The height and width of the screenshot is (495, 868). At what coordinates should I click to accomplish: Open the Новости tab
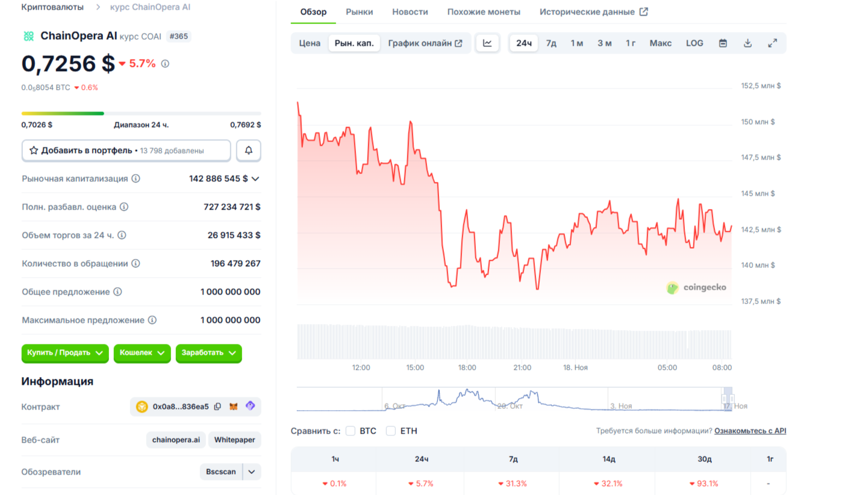[x=410, y=12]
